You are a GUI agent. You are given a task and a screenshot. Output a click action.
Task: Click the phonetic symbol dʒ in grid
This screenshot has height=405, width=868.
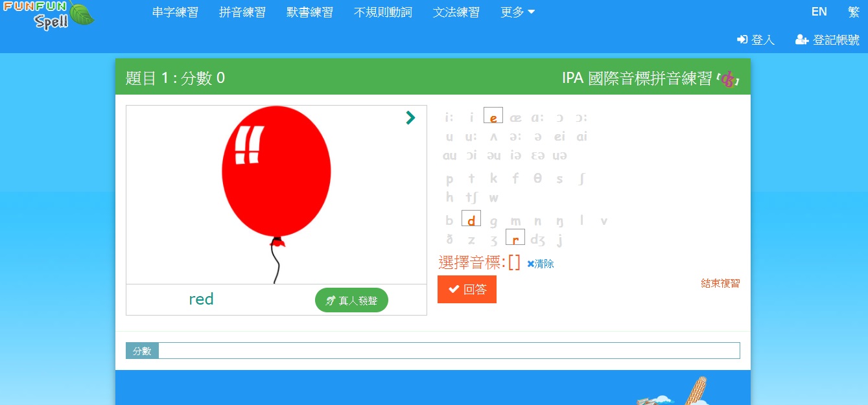[x=537, y=240]
